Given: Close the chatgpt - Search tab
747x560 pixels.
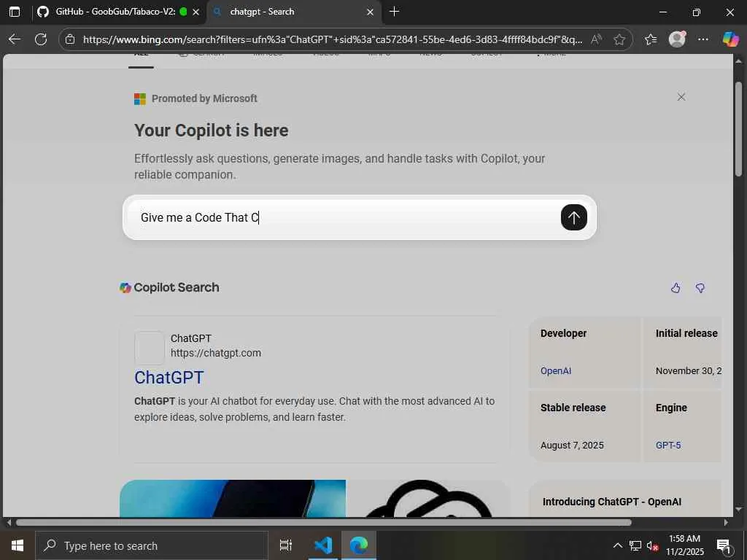Looking at the screenshot, I should pos(370,12).
